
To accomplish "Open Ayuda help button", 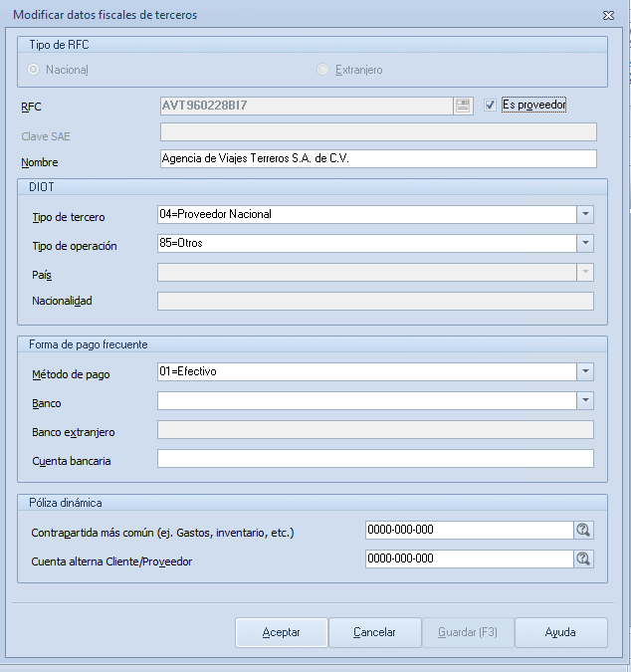I will point(561,632).
